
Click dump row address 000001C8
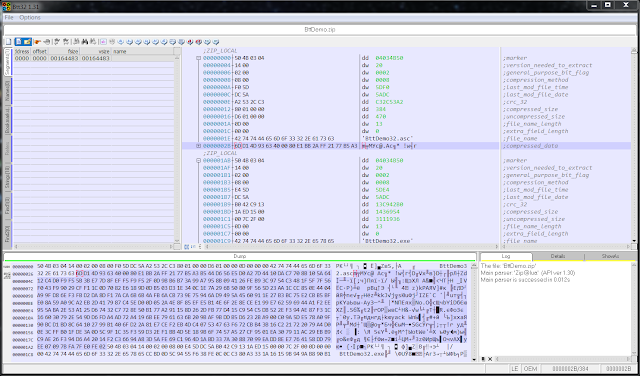23,354
